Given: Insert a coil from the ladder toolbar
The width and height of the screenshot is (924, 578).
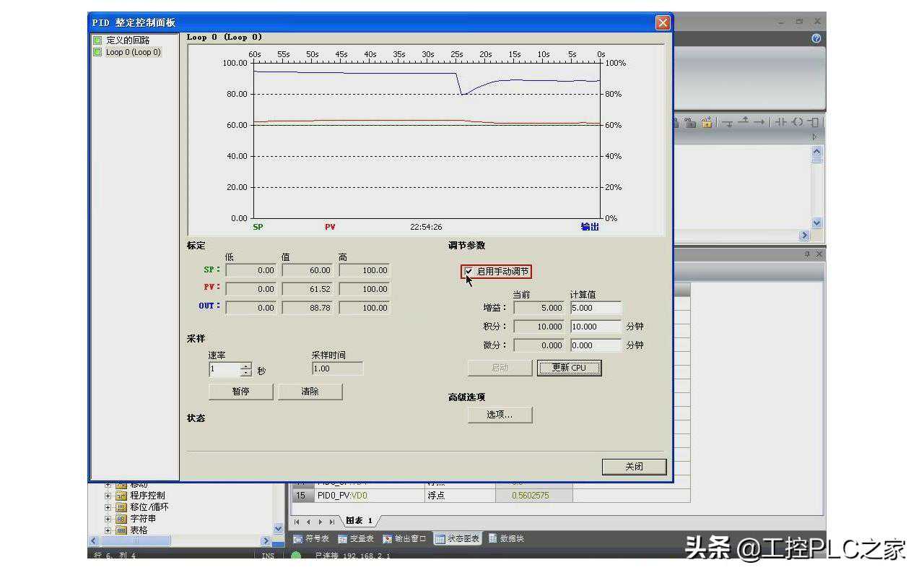Looking at the screenshot, I should [x=797, y=122].
